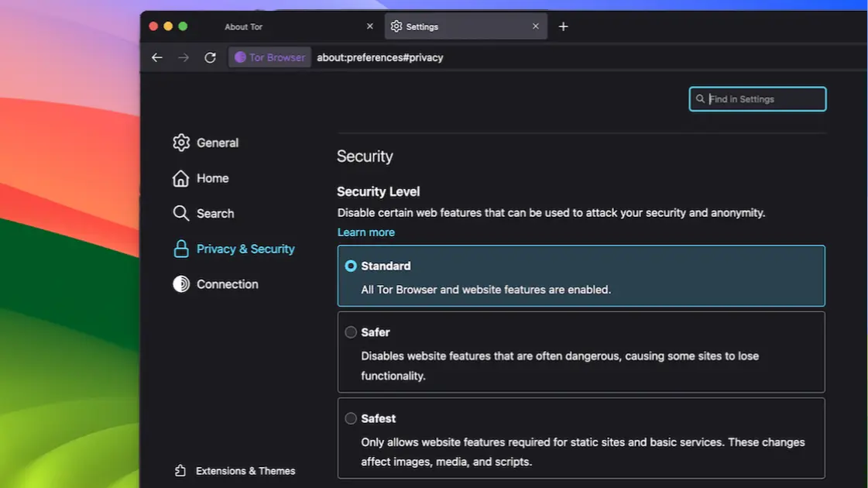Click the Find in Settings search field
The width and height of the screenshot is (868, 488).
pyautogui.click(x=757, y=98)
